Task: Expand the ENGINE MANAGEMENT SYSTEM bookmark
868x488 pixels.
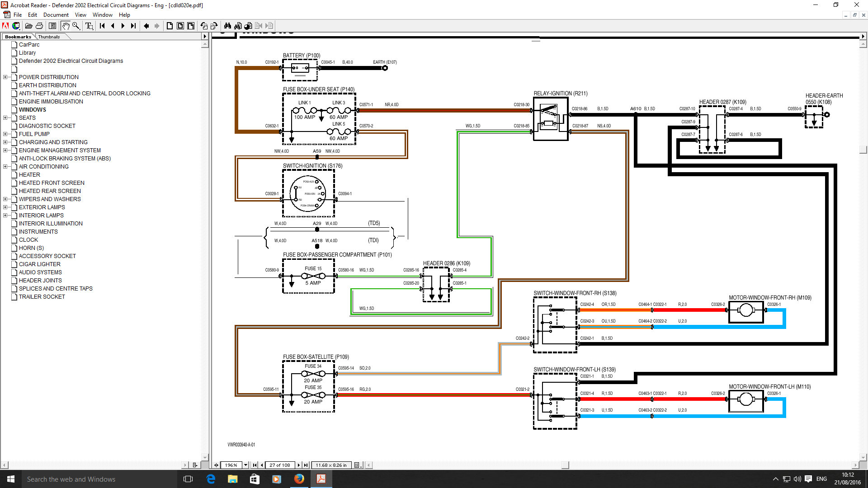Action: [x=5, y=150]
